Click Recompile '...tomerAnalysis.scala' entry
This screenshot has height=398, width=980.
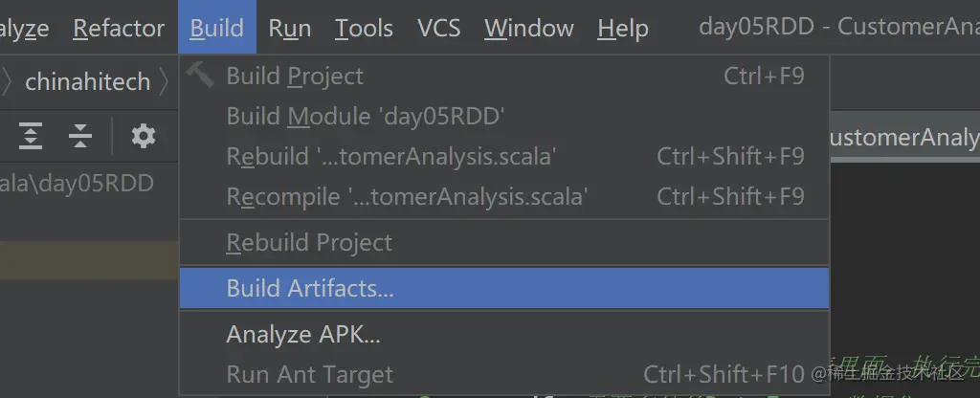coord(406,197)
